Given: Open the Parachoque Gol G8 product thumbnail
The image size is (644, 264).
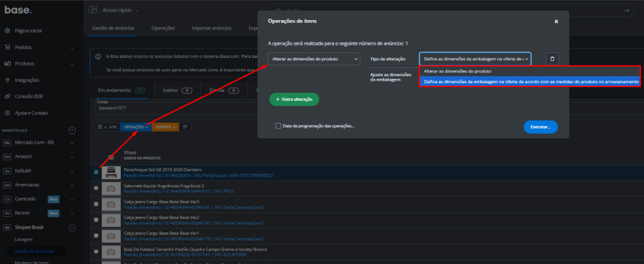Looking at the screenshot, I should (x=111, y=172).
